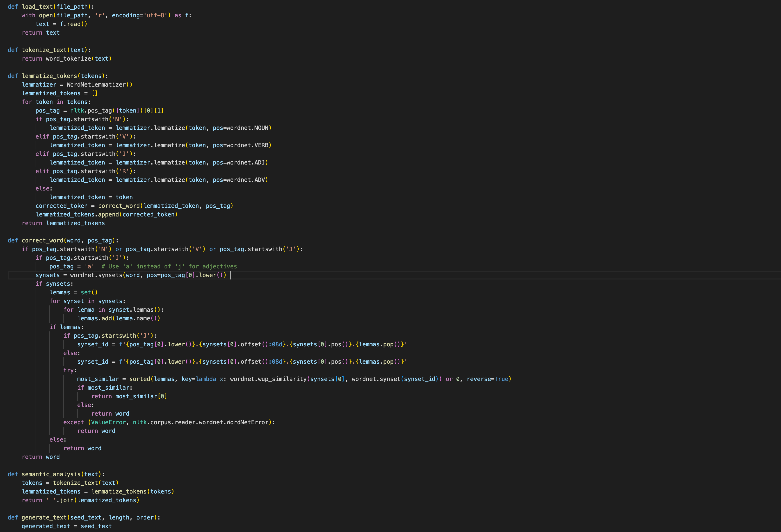Image resolution: width=781 pixels, height=532 pixels.
Task: Click the 'return most_similar[0]' statement
Action: pos(129,397)
